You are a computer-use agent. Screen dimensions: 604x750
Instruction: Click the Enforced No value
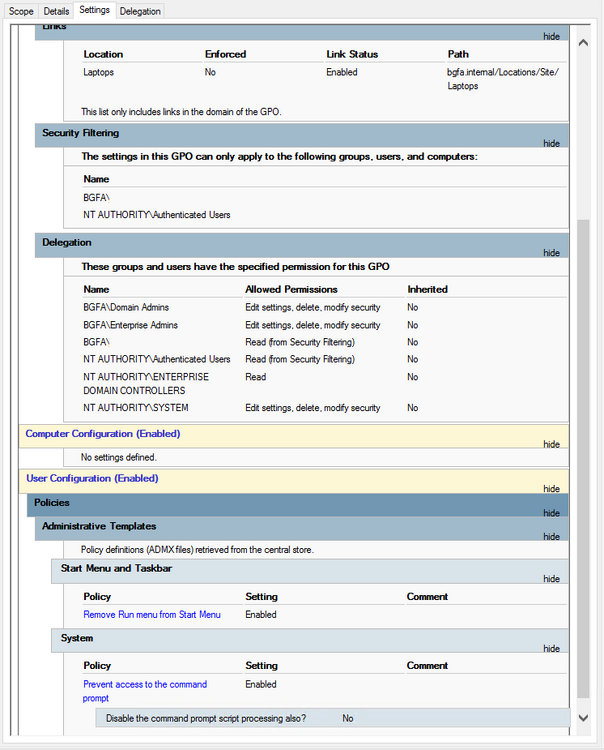[210, 72]
